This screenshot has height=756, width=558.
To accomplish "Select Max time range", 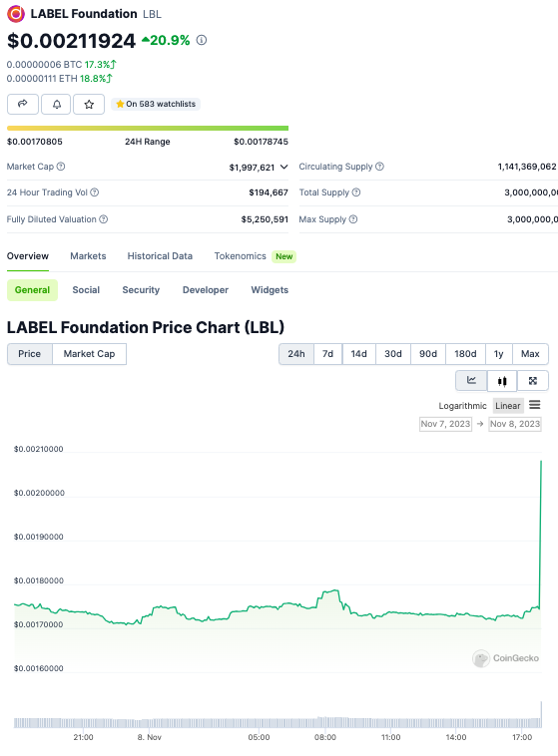I will [530, 354].
